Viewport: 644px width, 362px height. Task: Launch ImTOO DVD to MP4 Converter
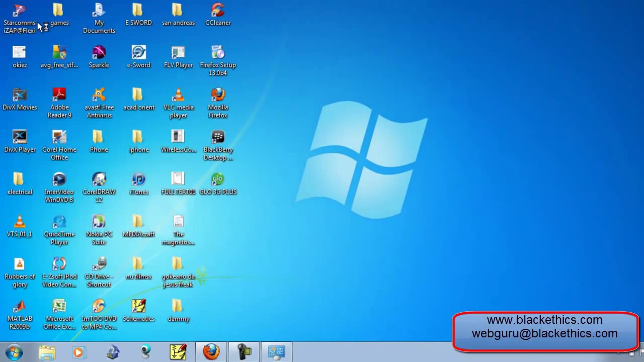(x=99, y=314)
